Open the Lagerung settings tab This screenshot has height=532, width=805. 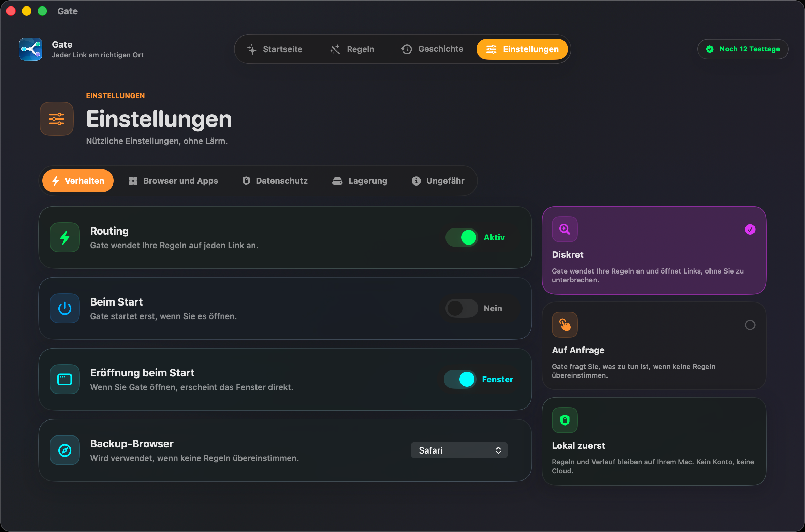pos(360,181)
